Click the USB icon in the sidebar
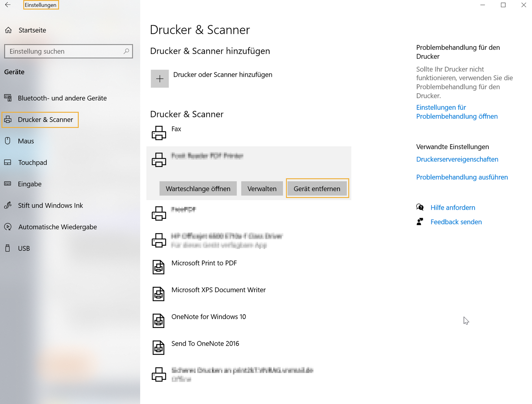This screenshot has width=532, height=404. [8, 248]
